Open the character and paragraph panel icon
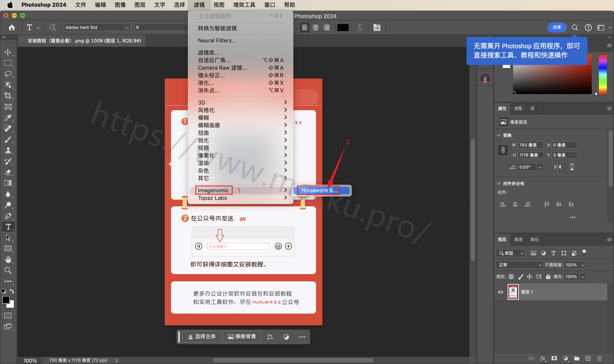This screenshot has height=364, width=614. 377,27
